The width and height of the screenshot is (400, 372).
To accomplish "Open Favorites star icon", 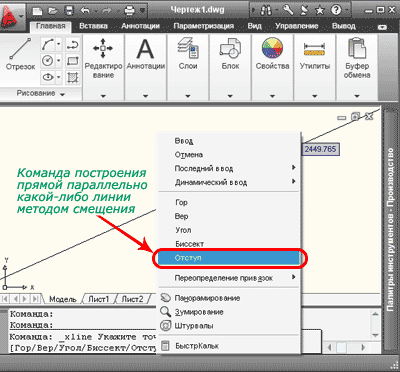I will (320, 10).
